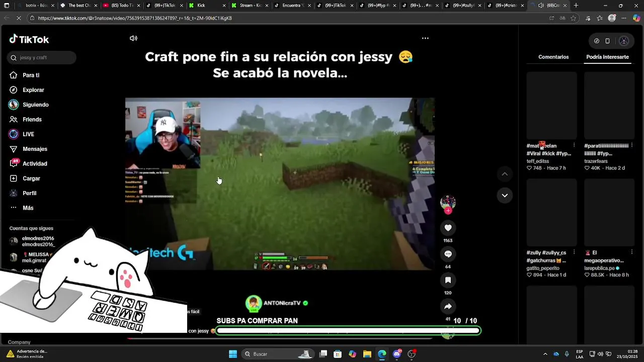The height and width of the screenshot is (362, 644).
Task: Follow creator via red plus badge
Action: (x=448, y=211)
